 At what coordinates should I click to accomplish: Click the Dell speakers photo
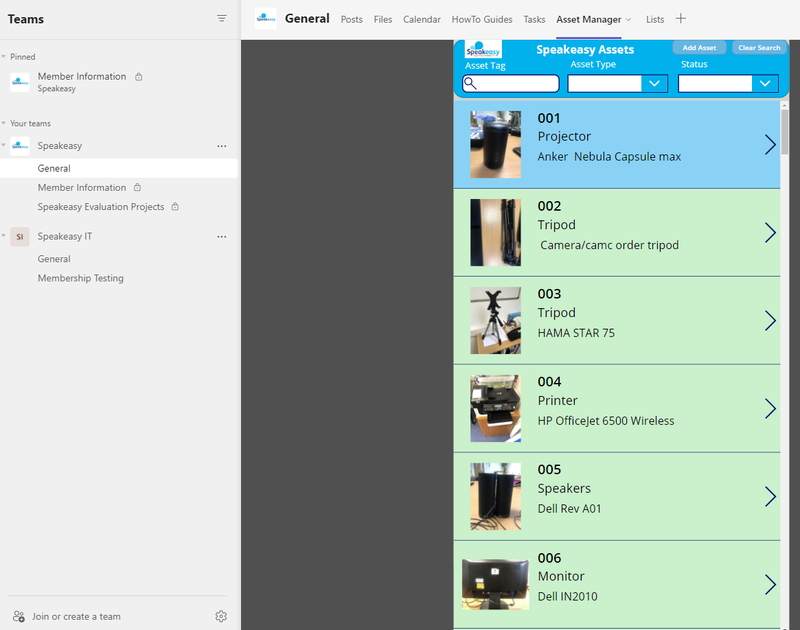point(495,496)
